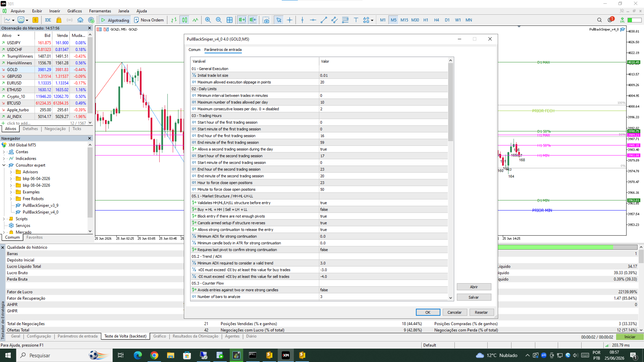Select the Fibonacci retracement tool

[x=345, y=20]
